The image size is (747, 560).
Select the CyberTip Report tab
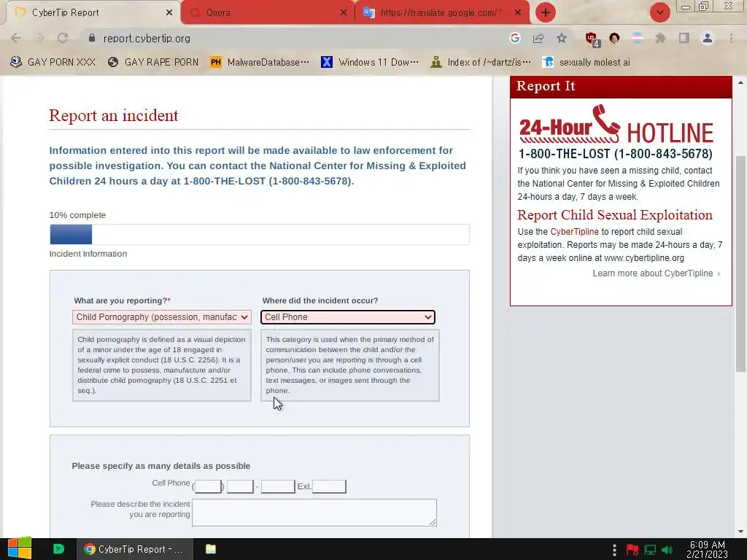click(90, 12)
